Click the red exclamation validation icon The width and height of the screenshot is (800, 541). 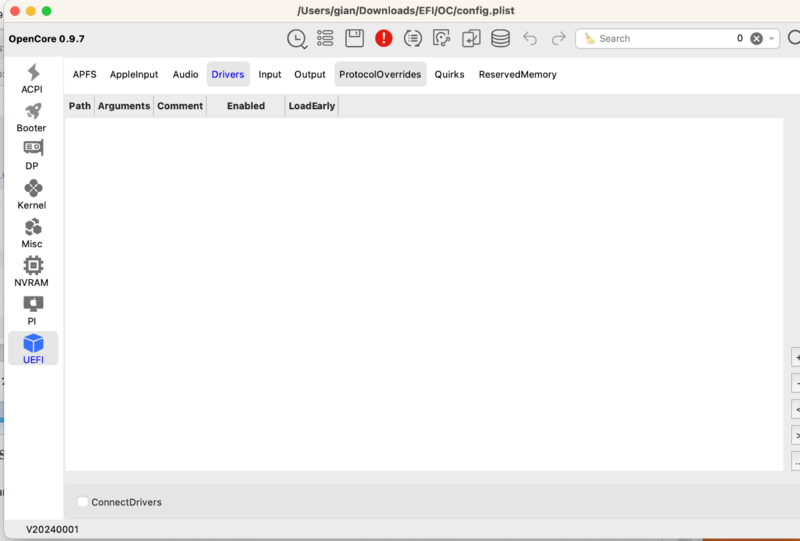coord(383,38)
